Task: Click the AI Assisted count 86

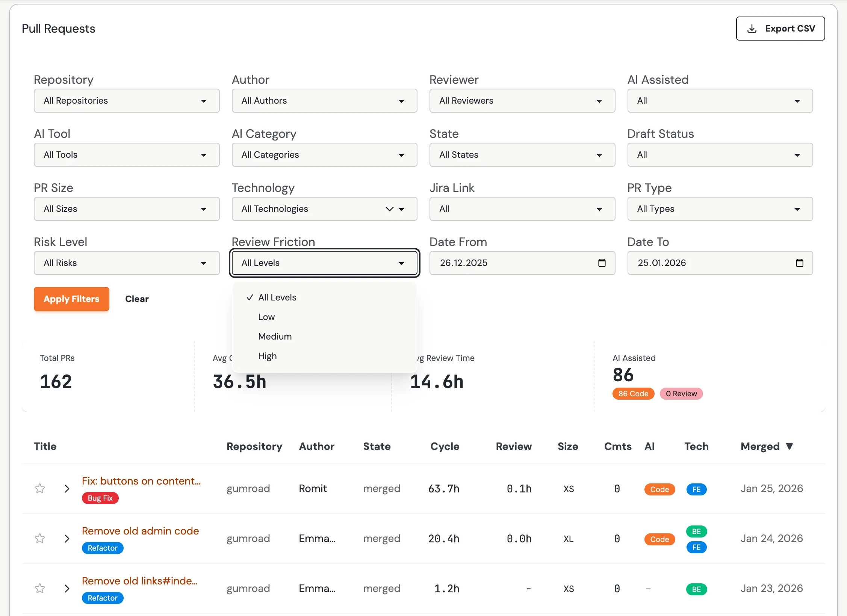Action: 623,375
